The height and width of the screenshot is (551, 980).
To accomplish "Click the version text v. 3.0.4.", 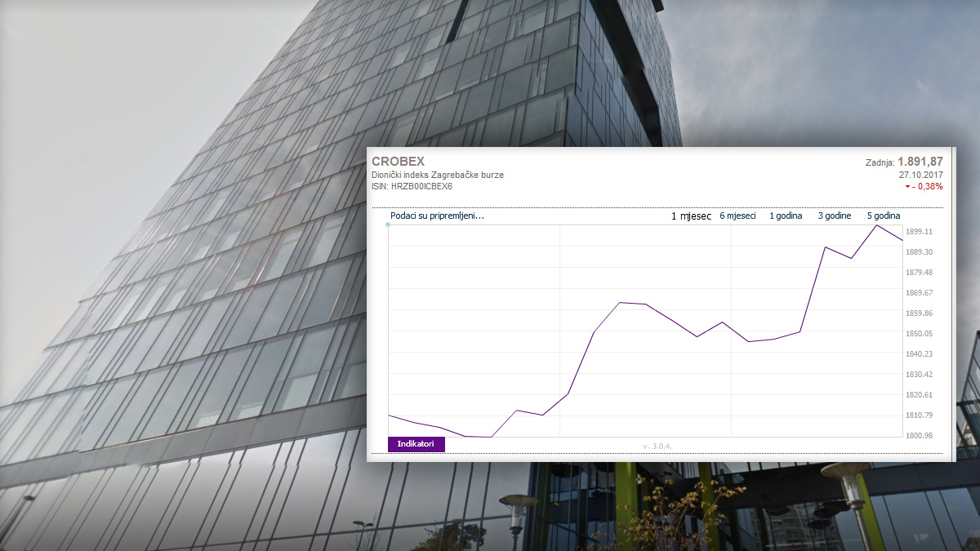I will click(657, 447).
